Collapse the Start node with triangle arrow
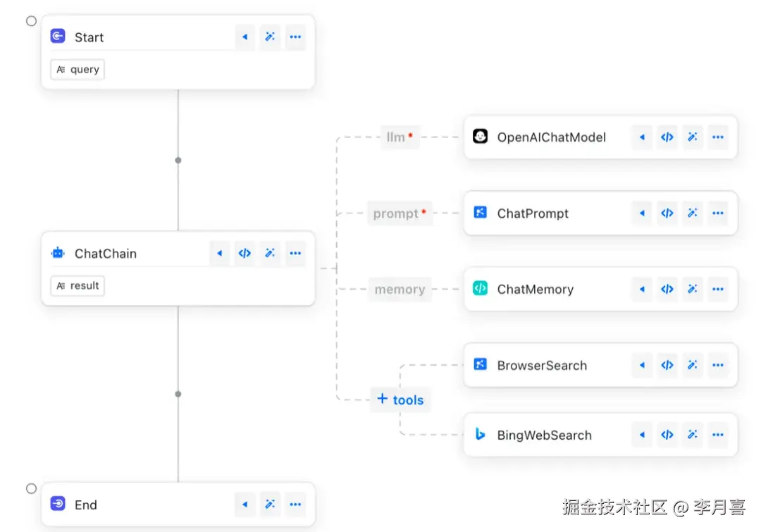The height and width of the screenshot is (532, 761). coord(245,37)
